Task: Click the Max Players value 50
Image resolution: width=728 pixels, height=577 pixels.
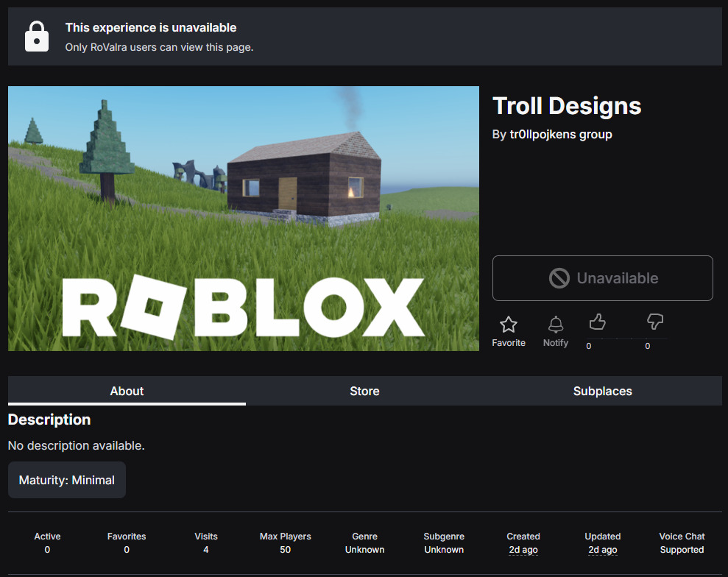Action: [285, 550]
